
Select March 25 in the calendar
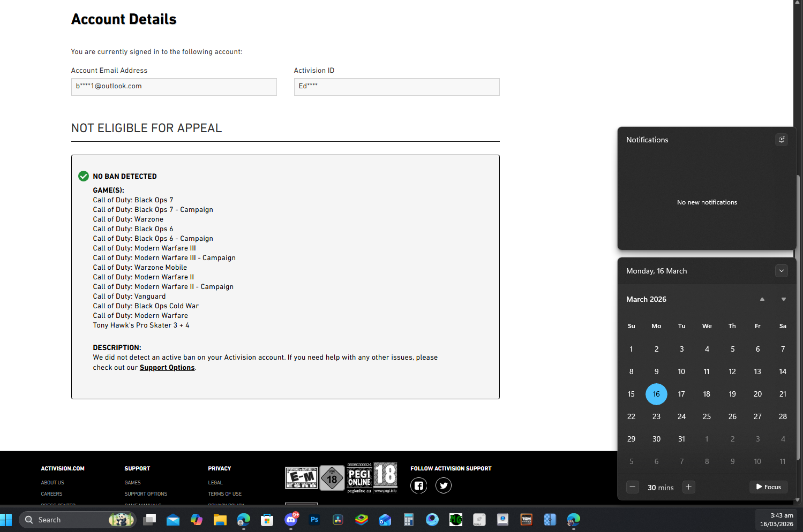[x=707, y=416]
